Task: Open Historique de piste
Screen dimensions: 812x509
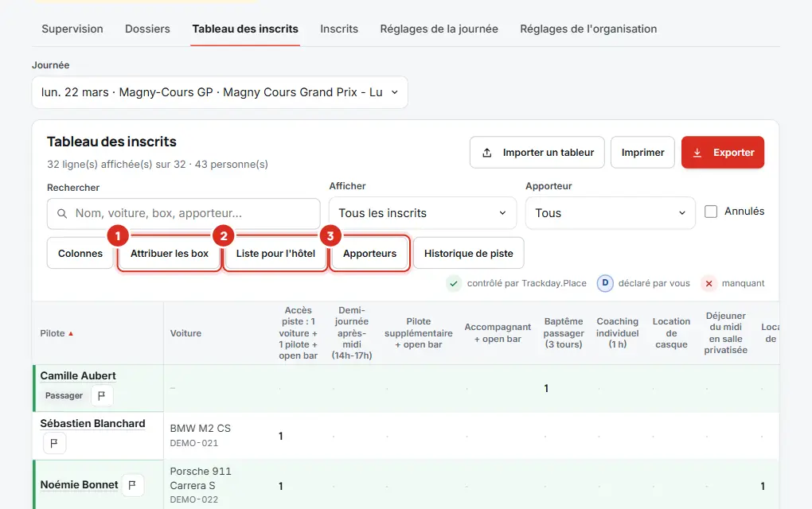Action: point(469,254)
